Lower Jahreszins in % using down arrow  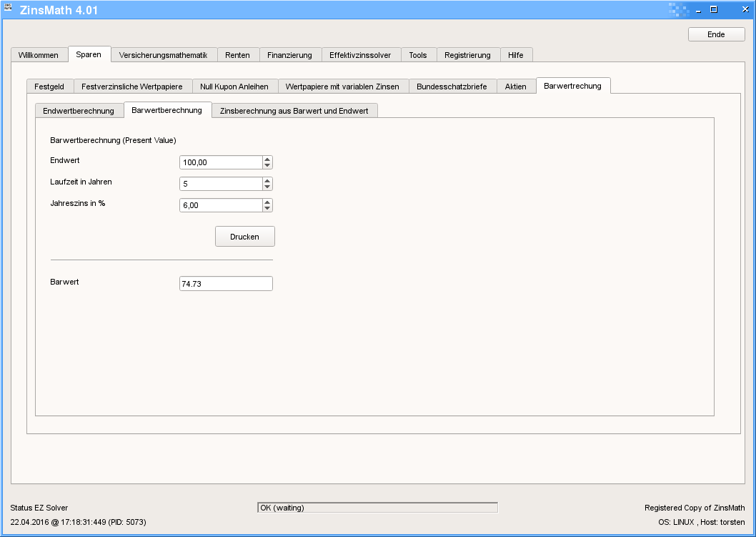tap(267, 209)
